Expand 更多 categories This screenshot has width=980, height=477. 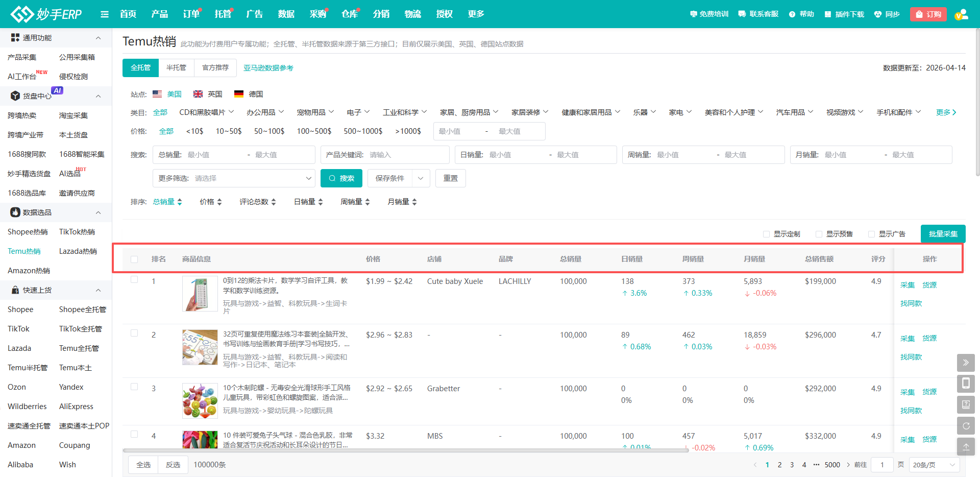[x=946, y=112]
